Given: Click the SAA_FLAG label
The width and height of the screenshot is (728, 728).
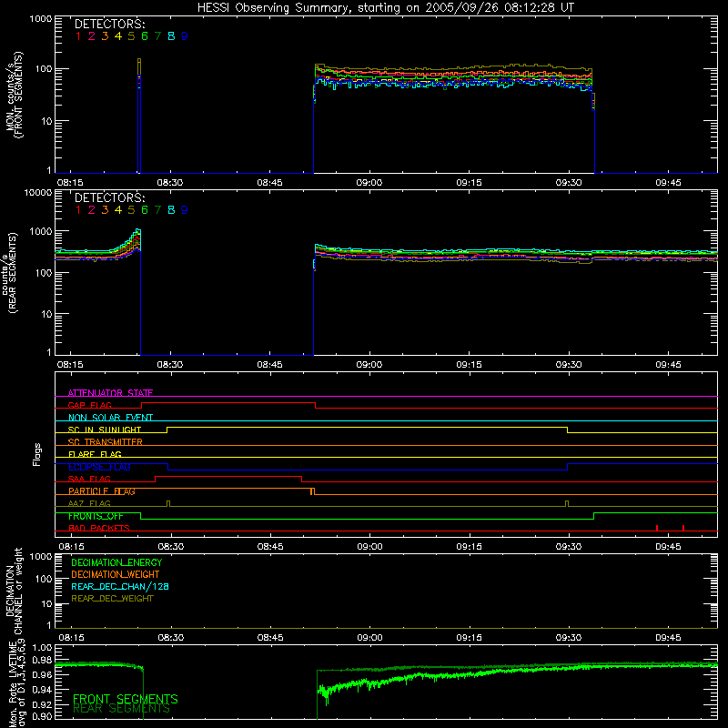Looking at the screenshot, I should 89,479.
